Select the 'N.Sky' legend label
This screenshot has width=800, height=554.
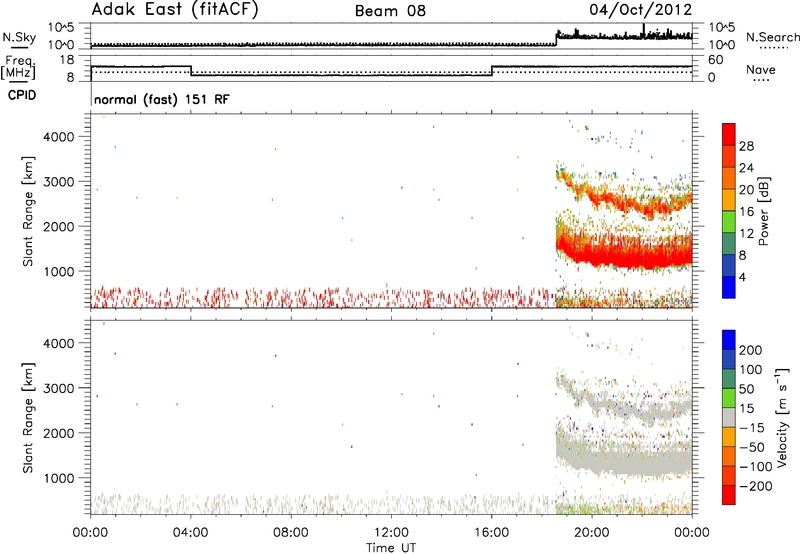click(19, 37)
